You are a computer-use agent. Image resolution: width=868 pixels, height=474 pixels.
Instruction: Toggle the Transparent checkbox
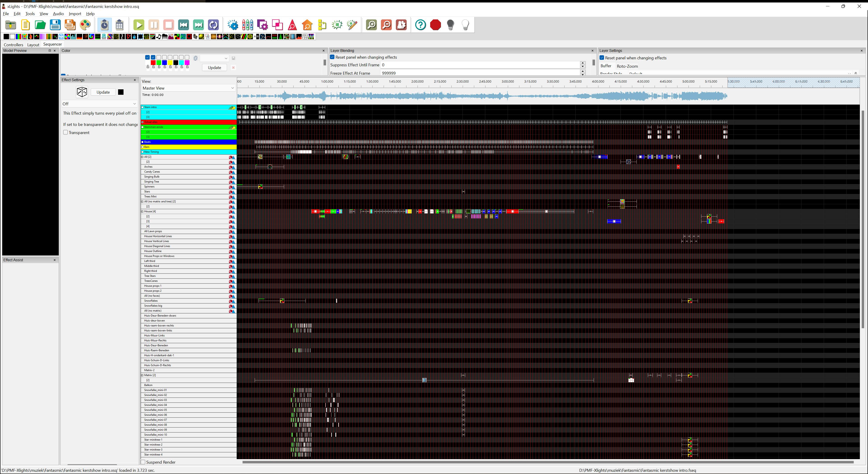tap(66, 132)
